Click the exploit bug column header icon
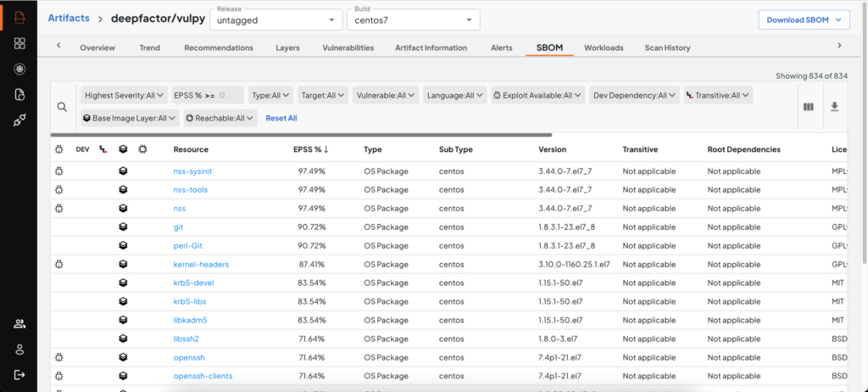This screenshot has width=868, height=392. (x=58, y=149)
